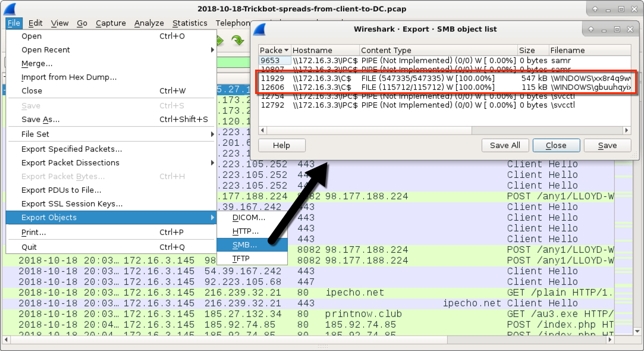Choose HTTP... from Export Objects submenu
This screenshot has height=351, width=644.
tap(252, 231)
